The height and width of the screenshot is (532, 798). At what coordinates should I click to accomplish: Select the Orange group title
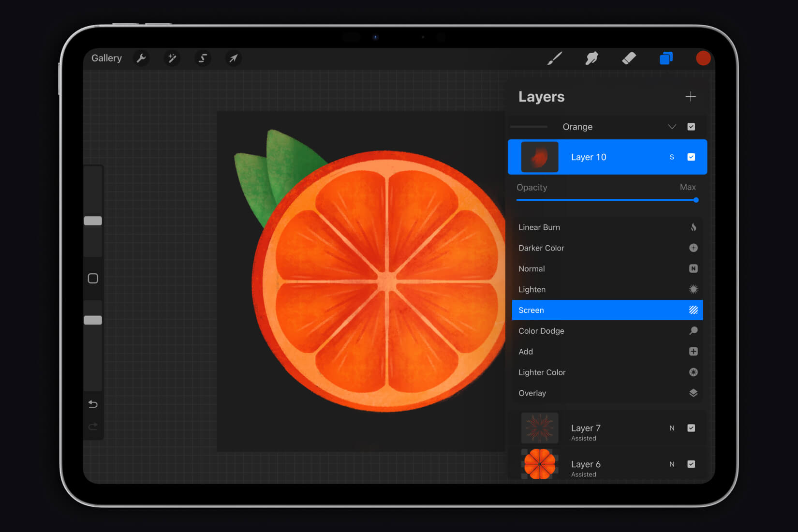pos(577,127)
